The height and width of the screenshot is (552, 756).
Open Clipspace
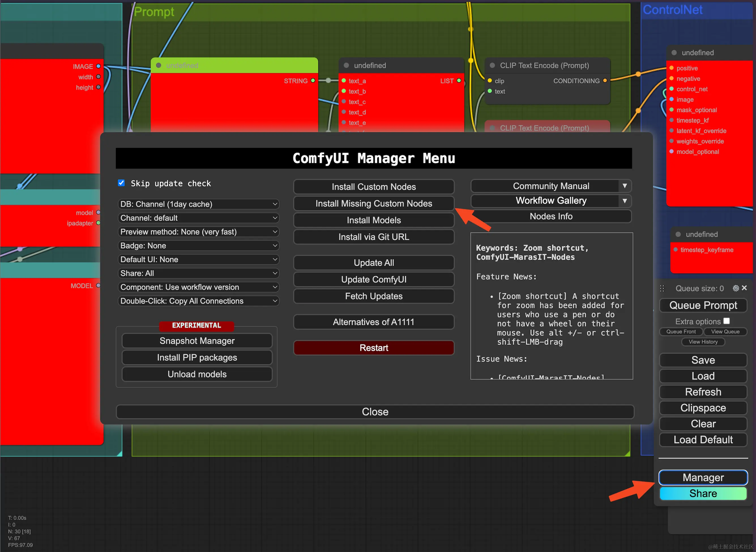click(x=703, y=408)
